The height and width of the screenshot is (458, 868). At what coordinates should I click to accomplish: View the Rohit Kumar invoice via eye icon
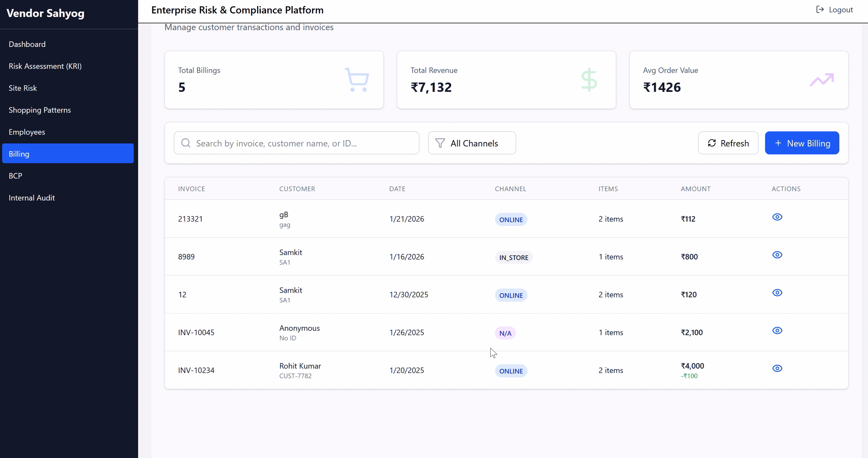click(x=777, y=368)
